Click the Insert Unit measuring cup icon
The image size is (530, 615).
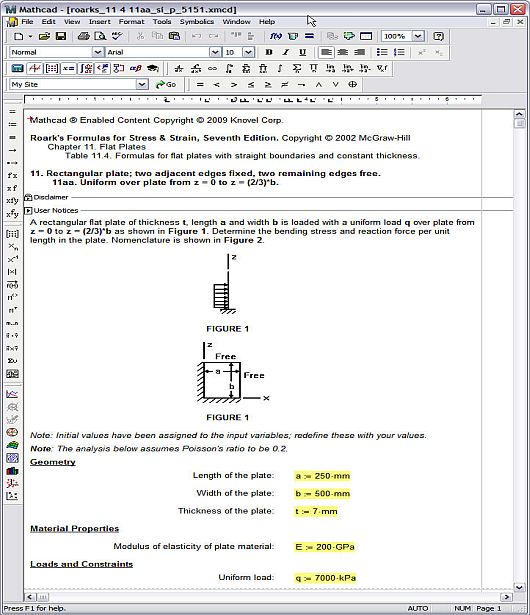[x=293, y=36]
